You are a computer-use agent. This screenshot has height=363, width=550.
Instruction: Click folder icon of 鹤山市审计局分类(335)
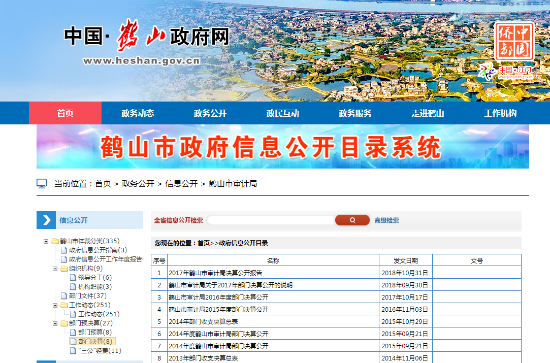[x=55, y=241]
